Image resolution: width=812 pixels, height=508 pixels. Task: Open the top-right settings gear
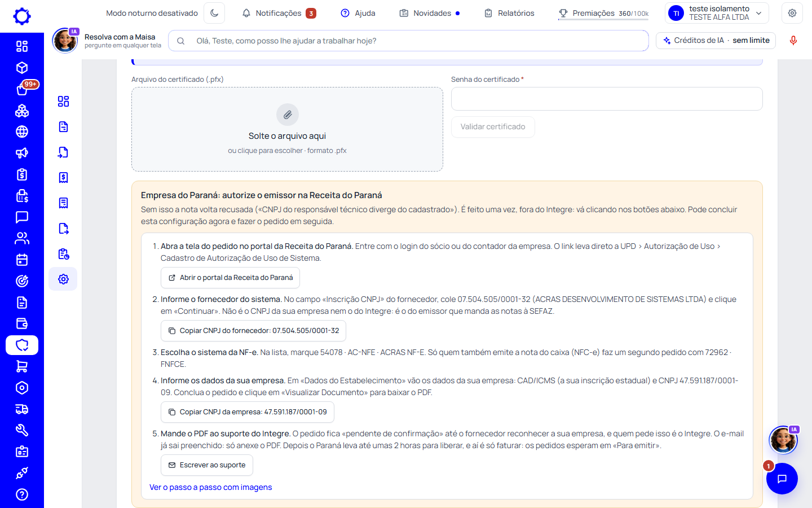(792, 13)
